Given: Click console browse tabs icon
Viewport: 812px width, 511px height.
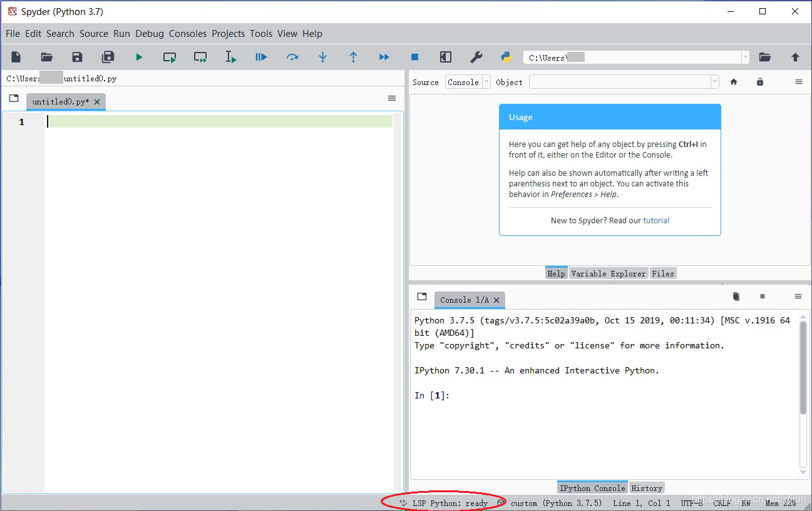Looking at the screenshot, I should click(x=422, y=296).
